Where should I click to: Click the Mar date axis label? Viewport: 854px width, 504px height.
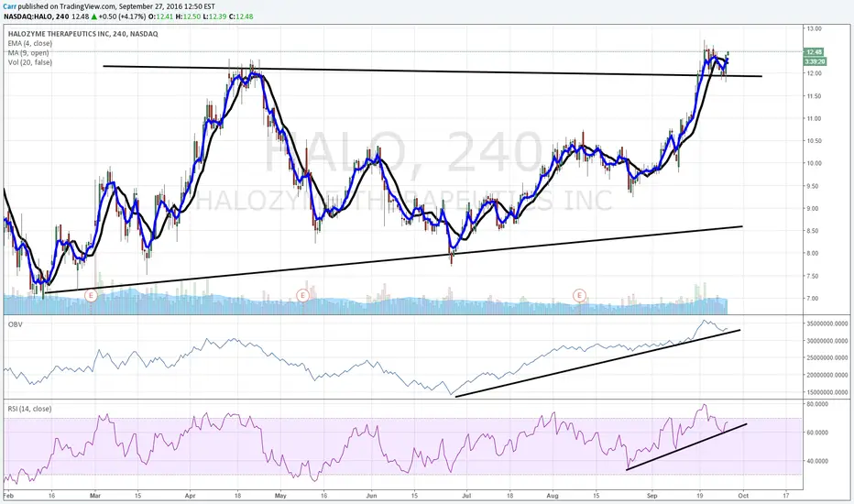click(95, 496)
